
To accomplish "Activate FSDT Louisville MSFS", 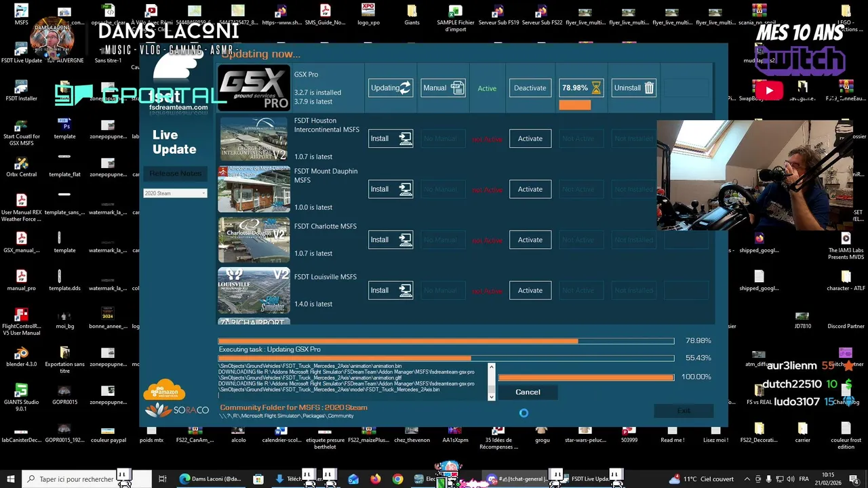I will [x=530, y=290].
